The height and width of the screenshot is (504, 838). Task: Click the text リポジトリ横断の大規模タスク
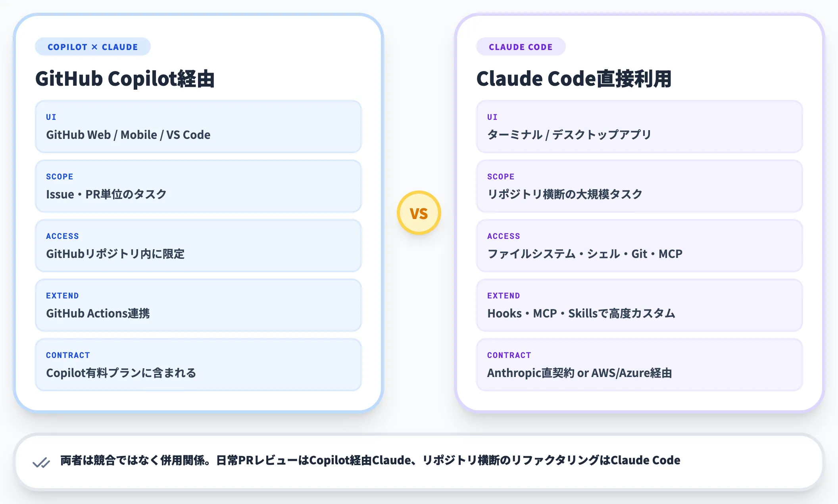[565, 194]
